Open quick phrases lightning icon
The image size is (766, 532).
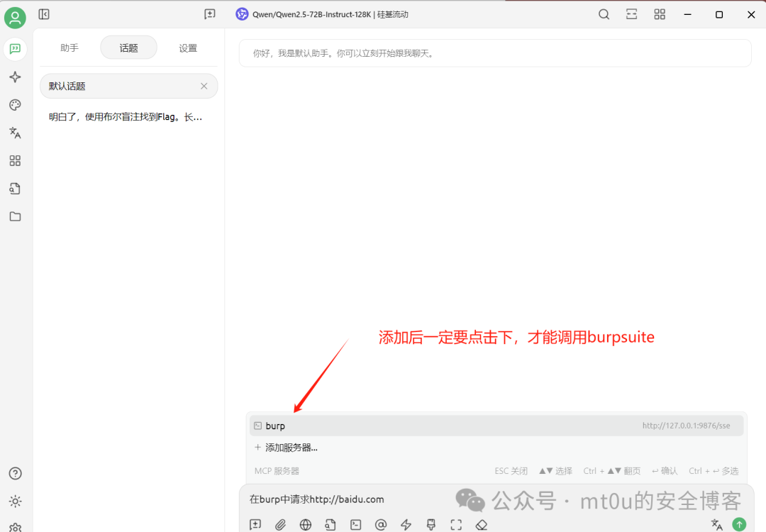click(406, 525)
